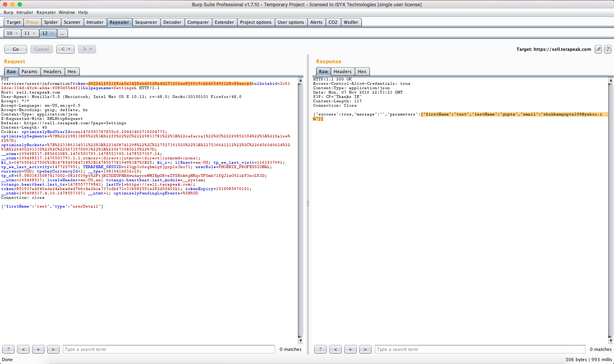
Task: Click the Content-Length: 117 response header
Action: point(337,101)
